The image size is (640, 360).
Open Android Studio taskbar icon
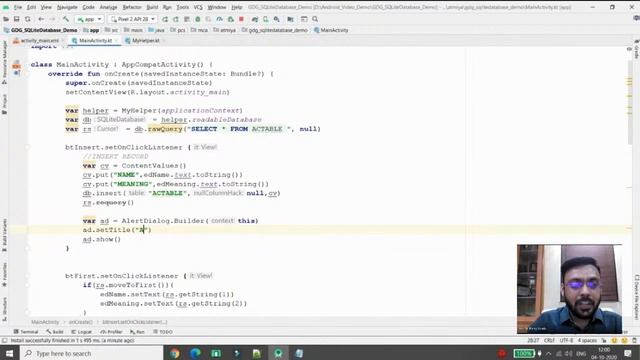[278, 353]
